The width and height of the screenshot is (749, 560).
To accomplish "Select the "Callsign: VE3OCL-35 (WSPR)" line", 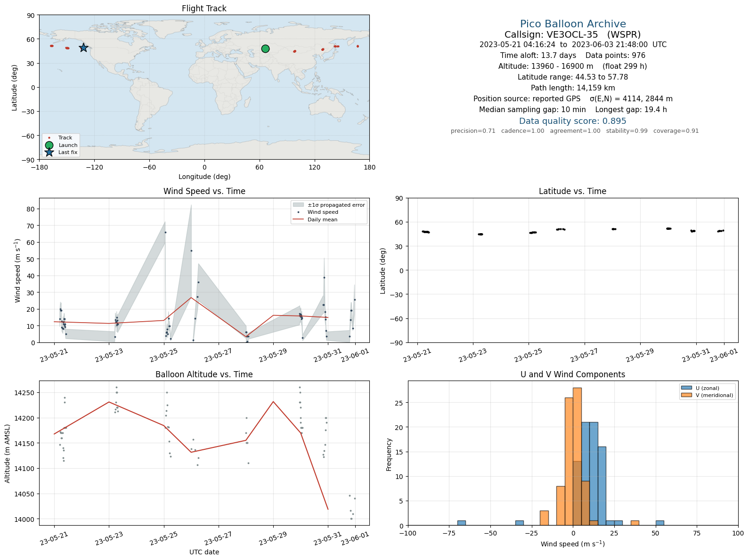I will click(573, 34).
